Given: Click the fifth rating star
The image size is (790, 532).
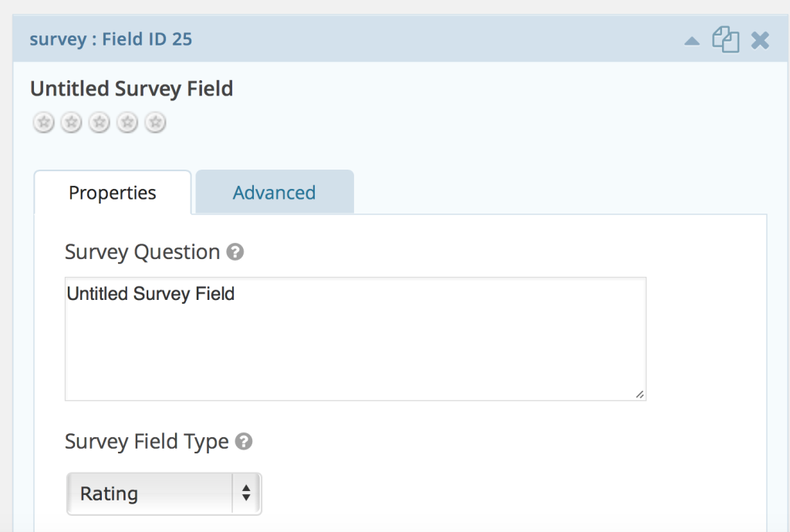Looking at the screenshot, I should coord(155,122).
